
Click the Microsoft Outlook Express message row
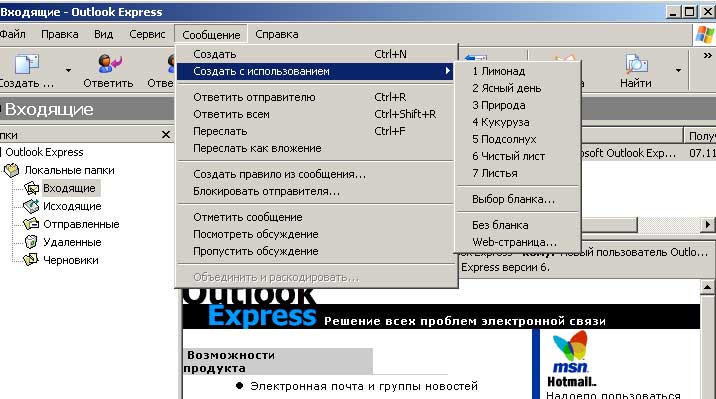[x=648, y=153]
